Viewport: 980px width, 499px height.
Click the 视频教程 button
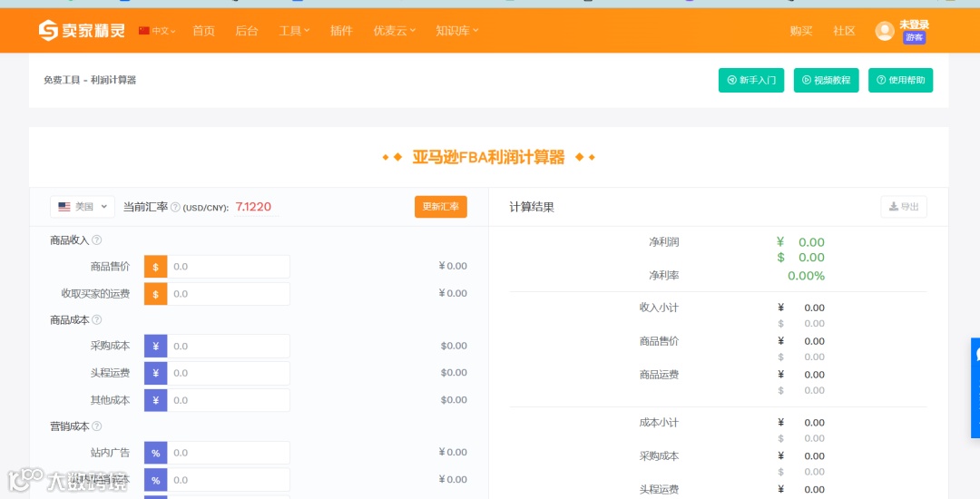(827, 80)
